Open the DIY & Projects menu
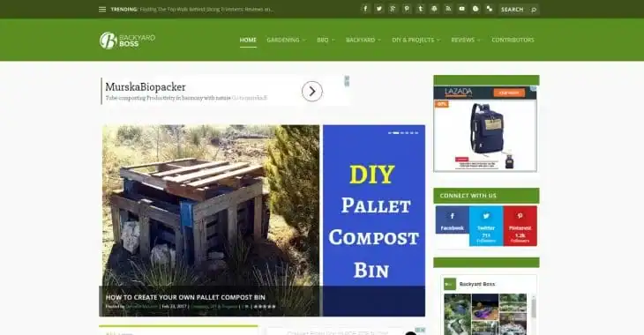 [413, 40]
